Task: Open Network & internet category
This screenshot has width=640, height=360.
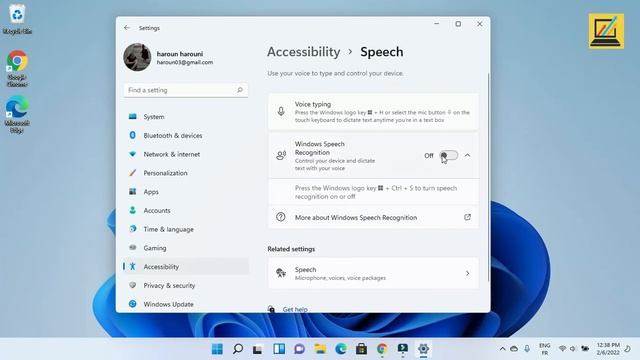Action: [x=186, y=154]
